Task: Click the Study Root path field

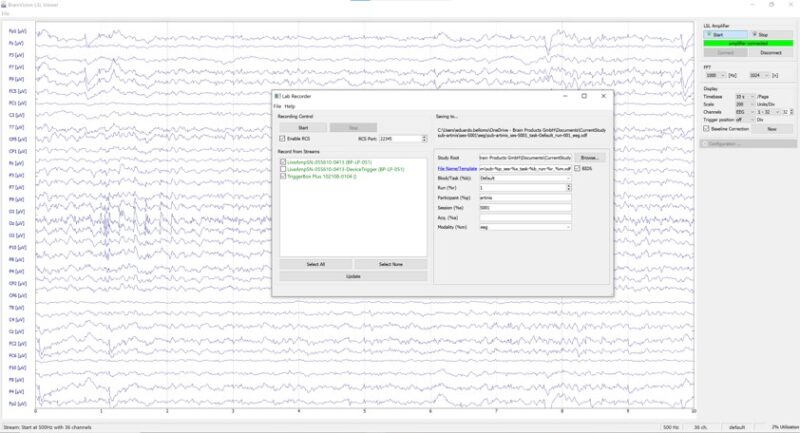Action: pyautogui.click(x=525, y=158)
